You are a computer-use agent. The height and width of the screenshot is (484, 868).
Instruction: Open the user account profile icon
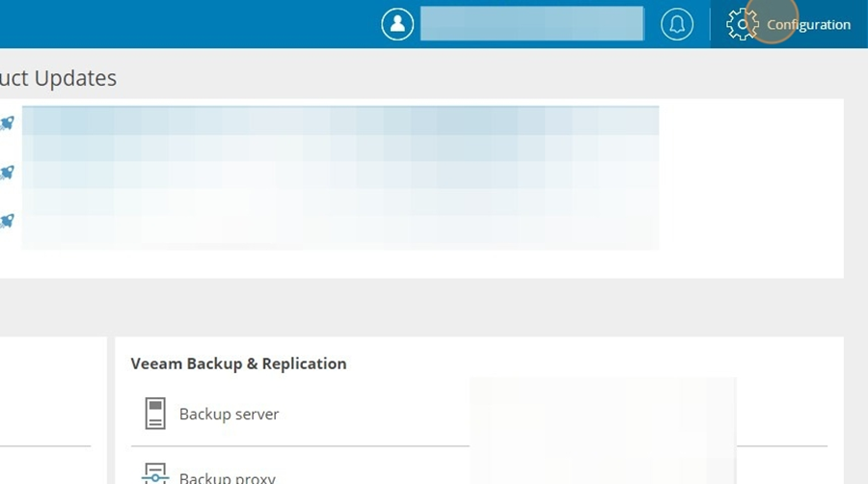tap(397, 24)
